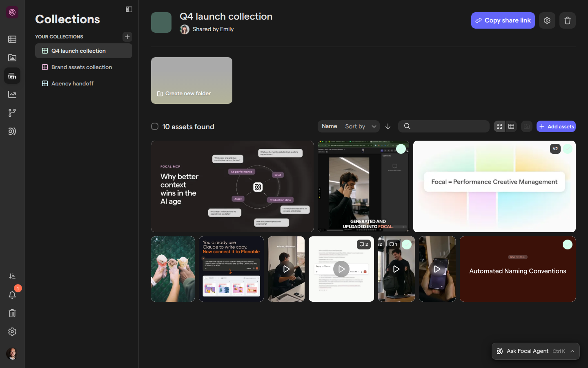
Task: Click the disabled folder button beside view toggles
Action: pos(527,126)
